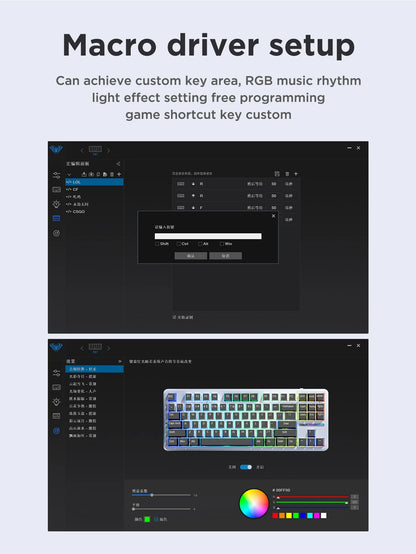
Task: Click the plus icon above the action list
Action: click(x=296, y=174)
